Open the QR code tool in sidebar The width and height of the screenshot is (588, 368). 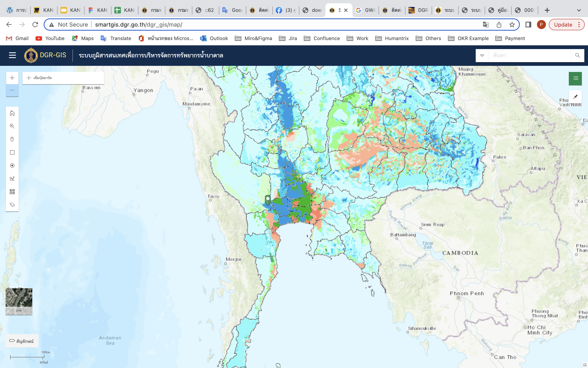click(12, 192)
